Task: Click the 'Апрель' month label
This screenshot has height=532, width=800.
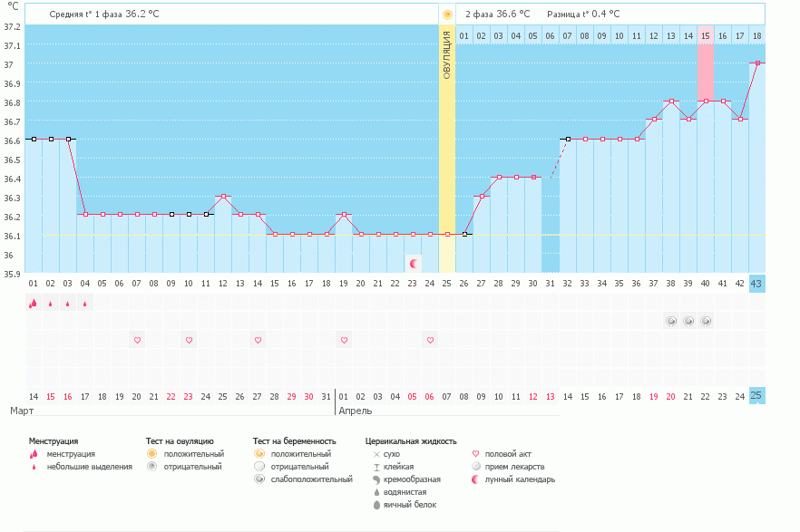Action: click(x=355, y=411)
